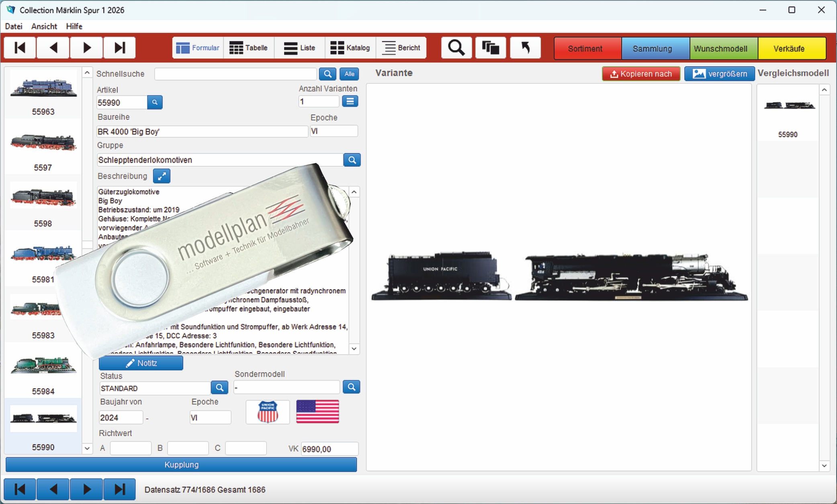Open Sondermodell lookup list
This screenshot has width=837, height=504.
tap(351, 387)
